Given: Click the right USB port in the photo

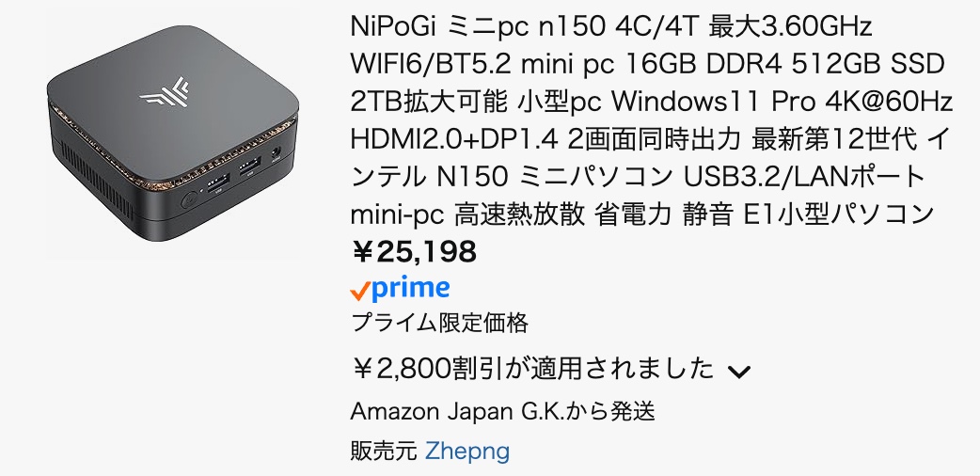Looking at the screenshot, I should tap(248, 167).
